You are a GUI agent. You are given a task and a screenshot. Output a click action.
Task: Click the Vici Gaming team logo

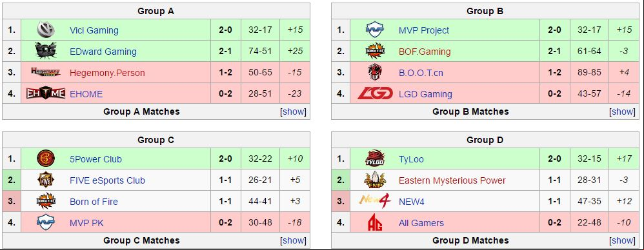[46, 30]
